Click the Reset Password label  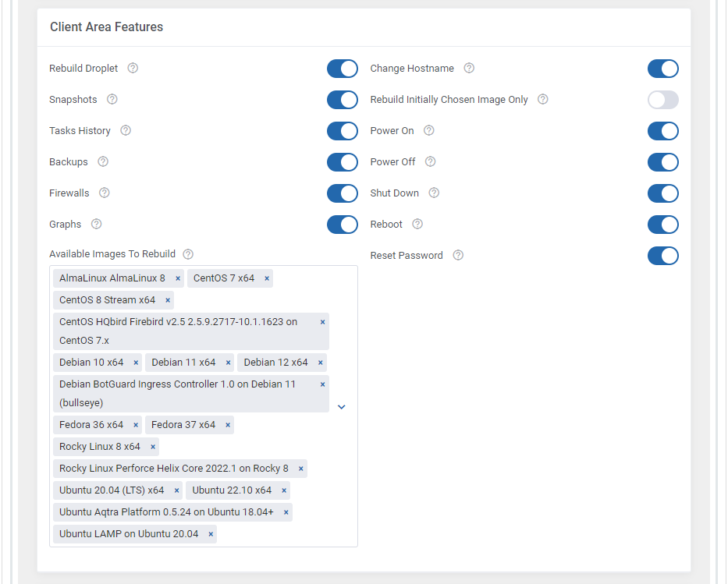tap(407, 256)
